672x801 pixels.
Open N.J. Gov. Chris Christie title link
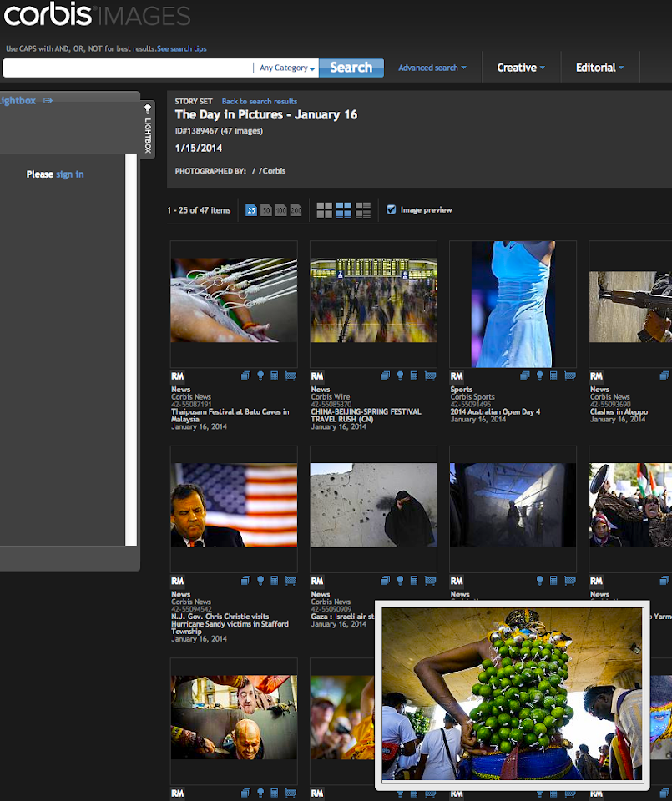click(230, 624)
